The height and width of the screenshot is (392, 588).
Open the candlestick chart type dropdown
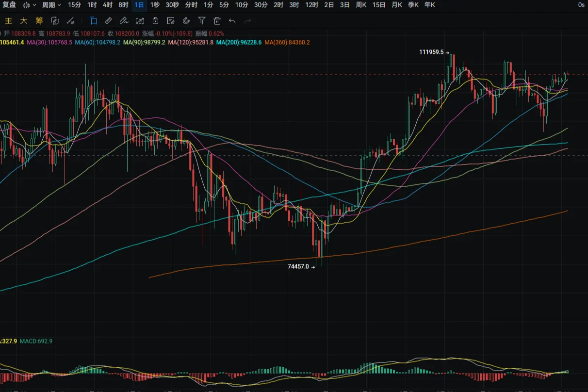(x=30, y=5)
